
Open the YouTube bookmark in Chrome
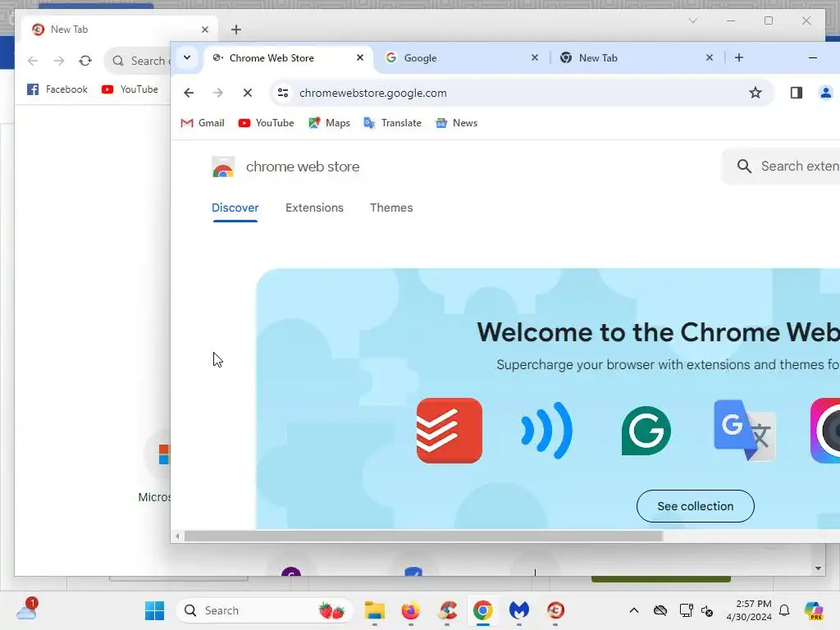267,123
